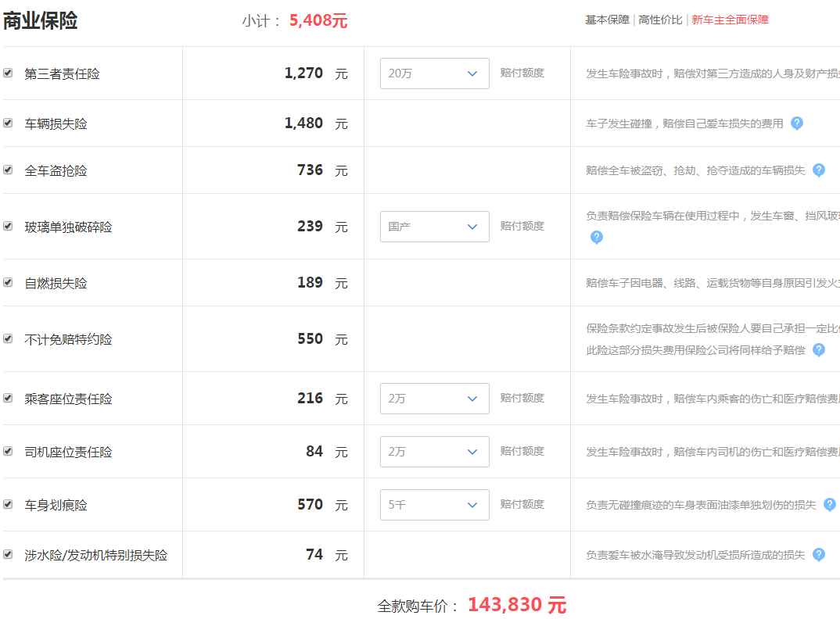Click the 玻璃单独破碎险 label

(69, 227)
